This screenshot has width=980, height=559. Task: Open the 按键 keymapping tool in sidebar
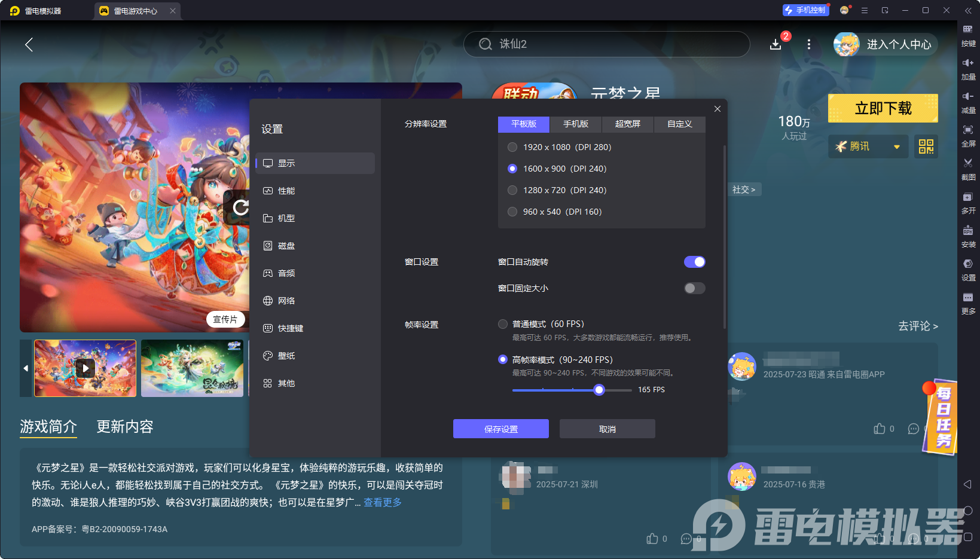click(968, 35)
